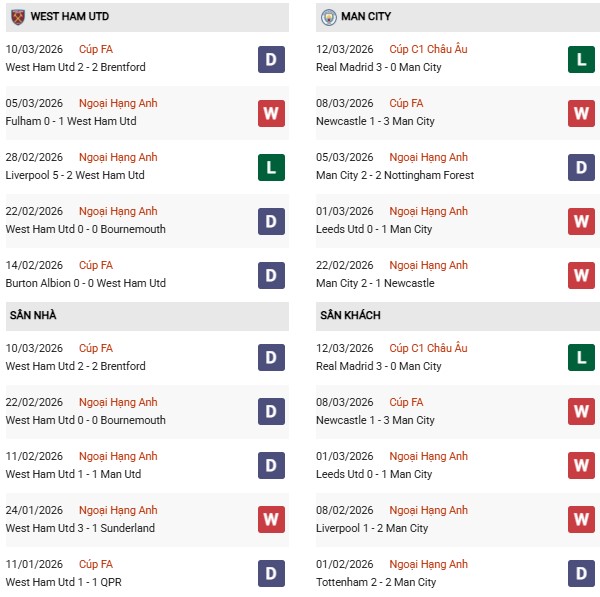
Task: Click D badge for Burton Albion match
Action: tap(270, 275)
